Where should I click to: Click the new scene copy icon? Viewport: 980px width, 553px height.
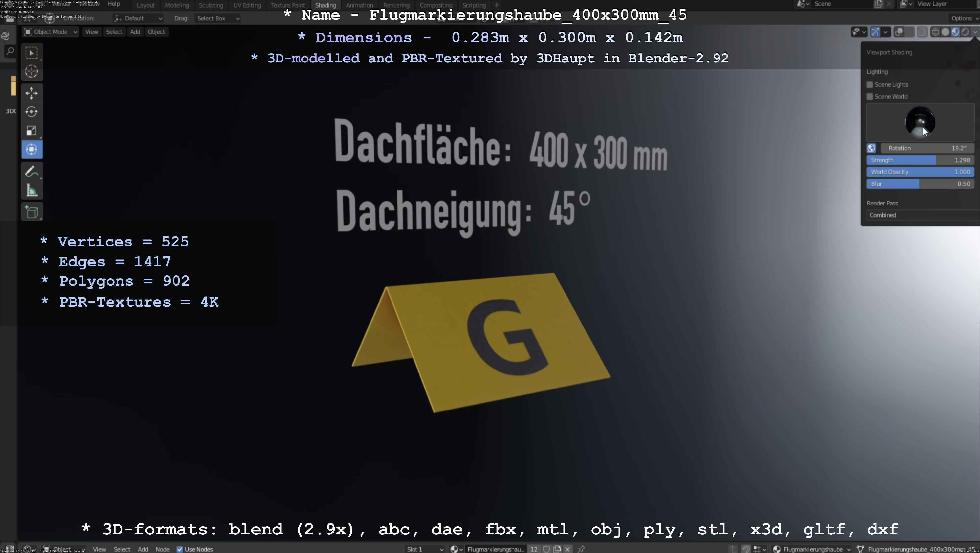(x=879, y=4)
